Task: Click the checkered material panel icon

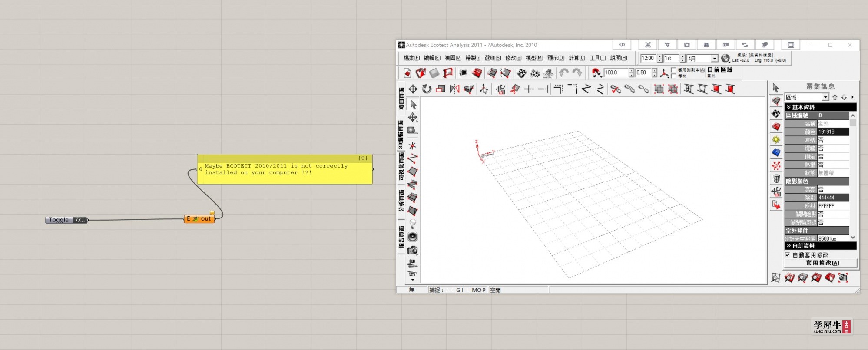Action: [x=776, y=114]
